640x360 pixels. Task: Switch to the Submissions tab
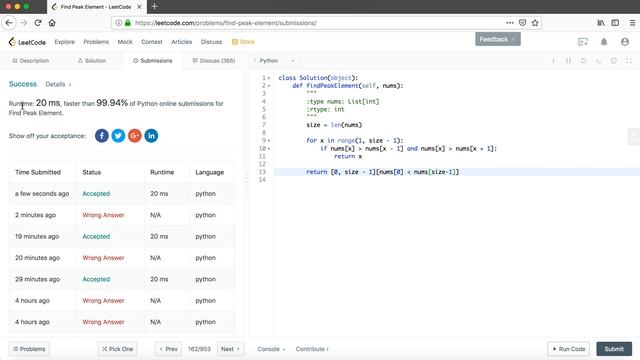(x=153, y=60)
